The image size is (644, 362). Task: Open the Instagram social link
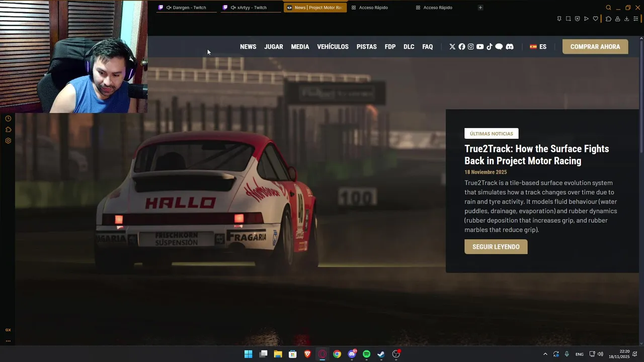(471, 47)
